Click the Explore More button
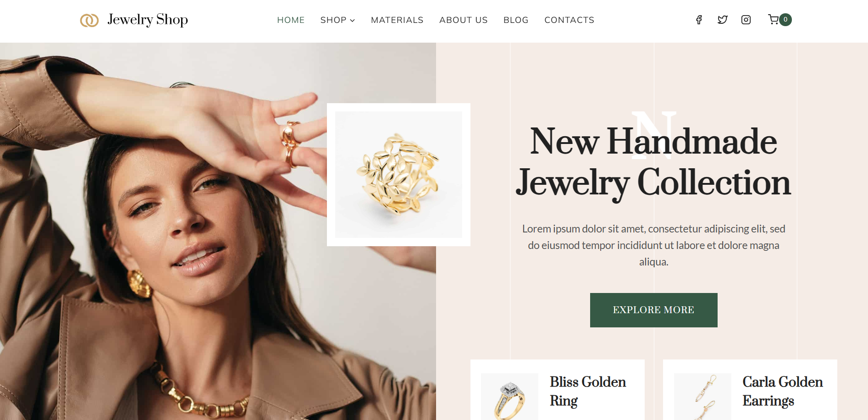 coord(654,310)
